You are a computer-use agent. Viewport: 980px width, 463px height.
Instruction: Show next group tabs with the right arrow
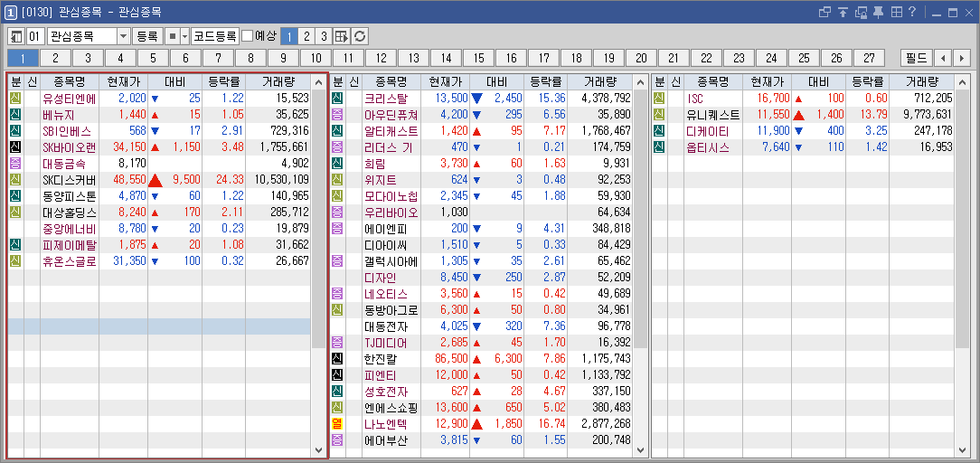click(x=961, y=58)
